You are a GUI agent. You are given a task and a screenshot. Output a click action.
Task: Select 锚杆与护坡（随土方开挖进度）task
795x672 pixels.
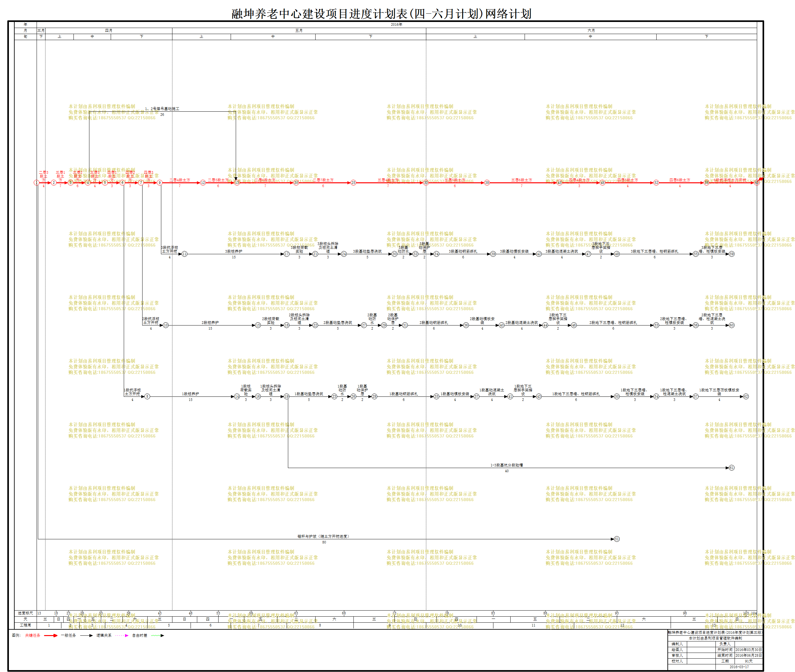(x=324, y=536)
